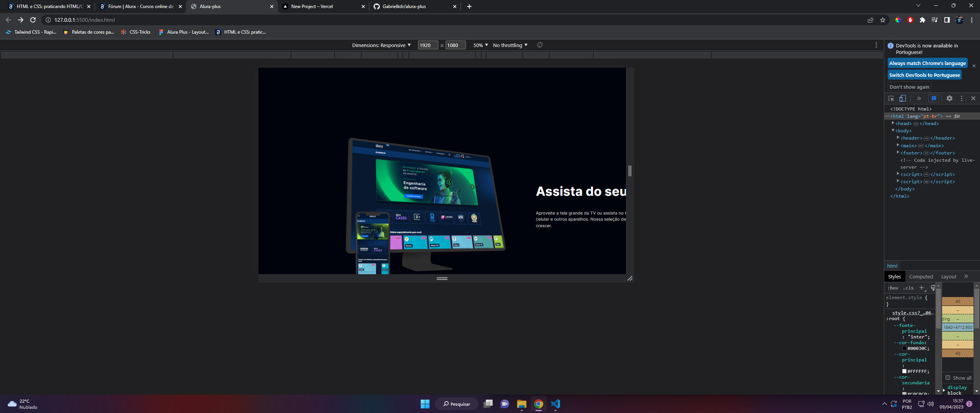Open device toolbar more options menu

coord(876,45)
